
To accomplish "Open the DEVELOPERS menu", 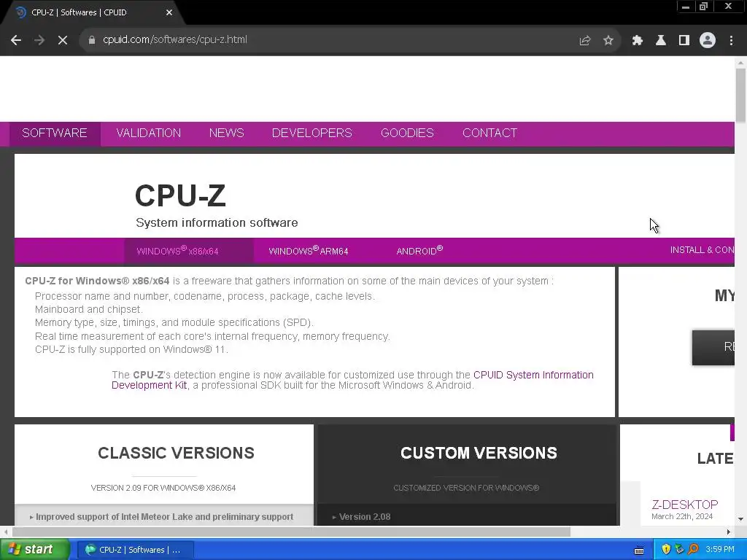I will click(312, 133).
